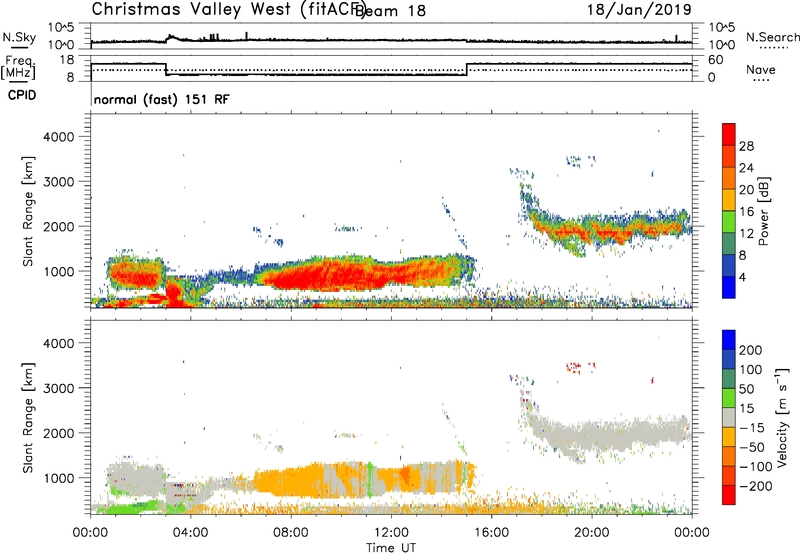Click the N.Search legend label
The width and height of the screenshot is (800, 554).
[773, 37]
